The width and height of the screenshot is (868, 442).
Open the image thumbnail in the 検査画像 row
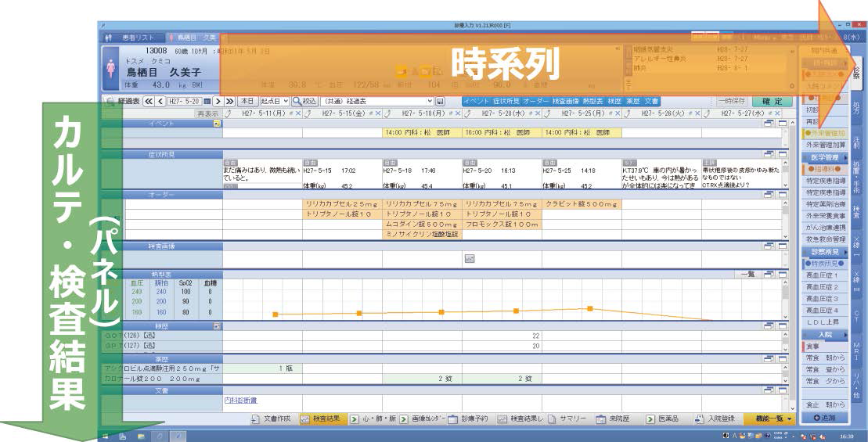[x=470, y=258]
